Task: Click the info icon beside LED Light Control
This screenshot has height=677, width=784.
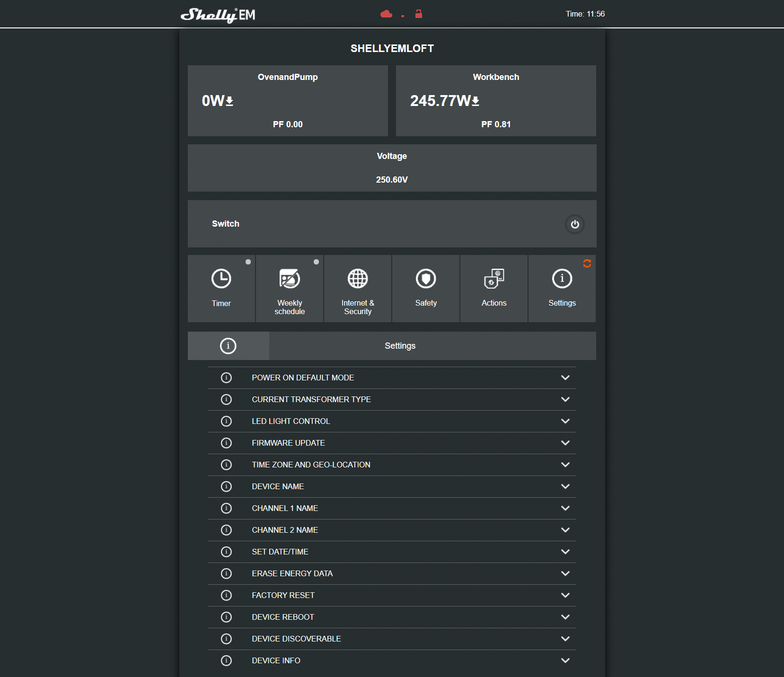Action: click(227, 421)
